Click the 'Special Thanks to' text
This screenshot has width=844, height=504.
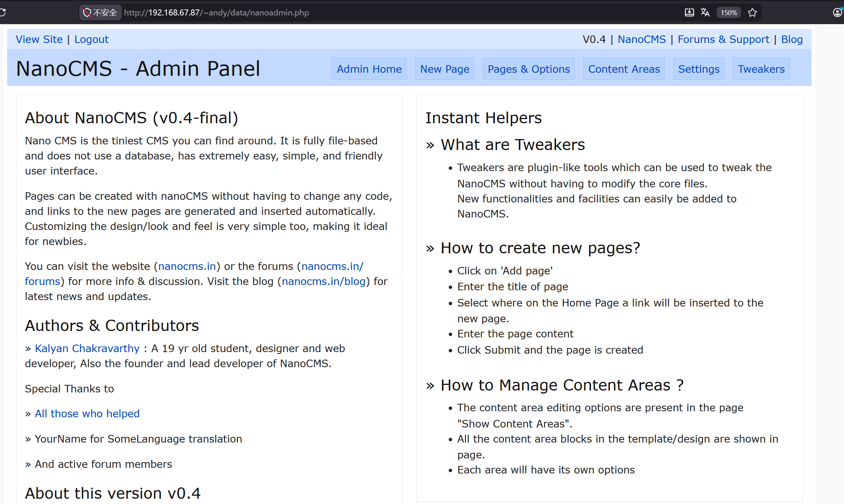(69, 389)
